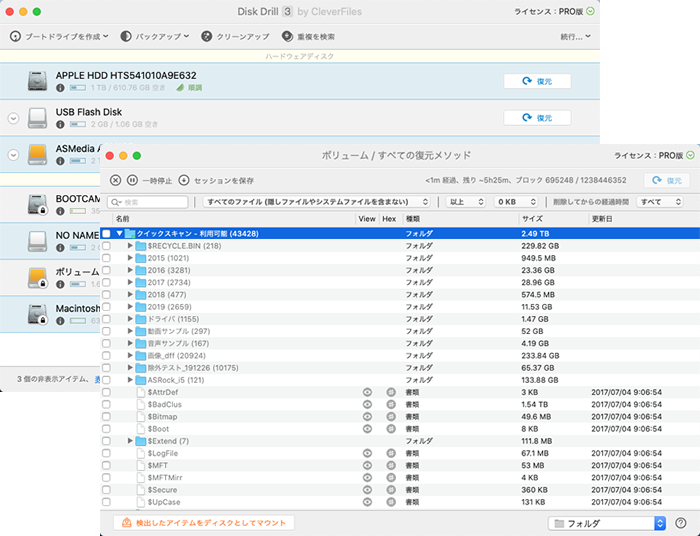Open the すべて deletion time dropdown
This screenshot has height=536, width=700.
pyautogui.click(x=660, y=202)
